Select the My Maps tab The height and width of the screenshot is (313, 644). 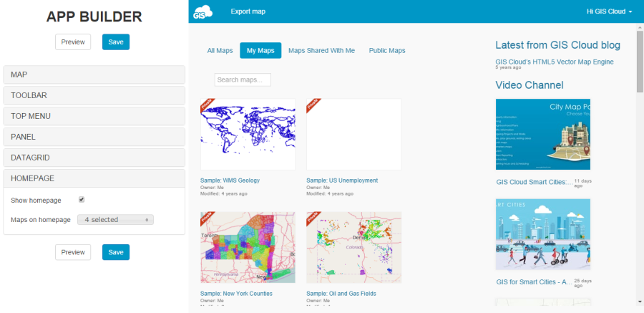point(260,51)
